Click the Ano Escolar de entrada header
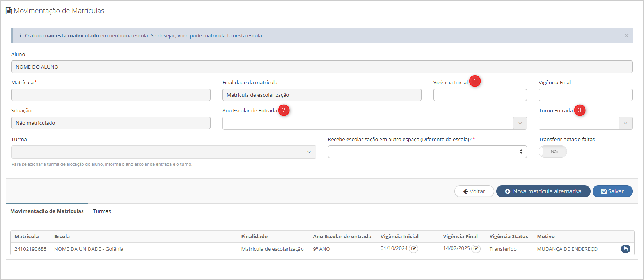Screen dimensions: 644x280 click(342, 236)
